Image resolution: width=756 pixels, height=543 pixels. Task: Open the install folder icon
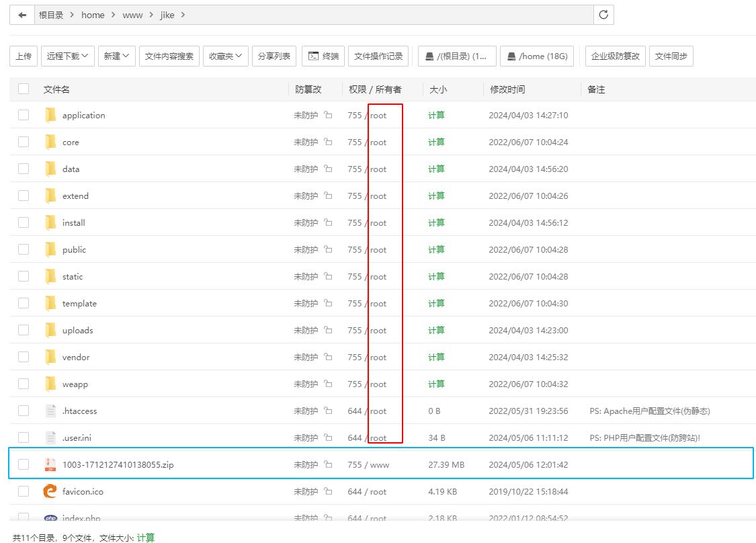pos(50,223)
